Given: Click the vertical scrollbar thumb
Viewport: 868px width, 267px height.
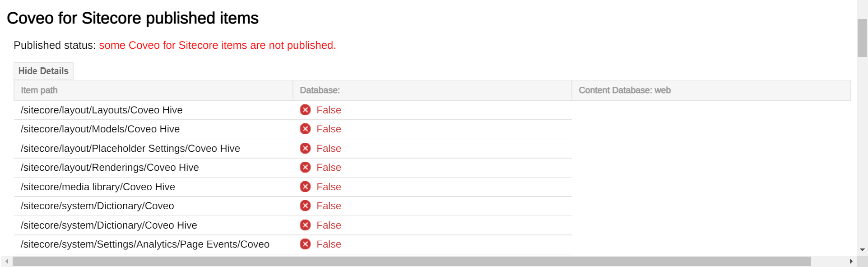Looking at the screenshot, I should (x=862, y=38).
